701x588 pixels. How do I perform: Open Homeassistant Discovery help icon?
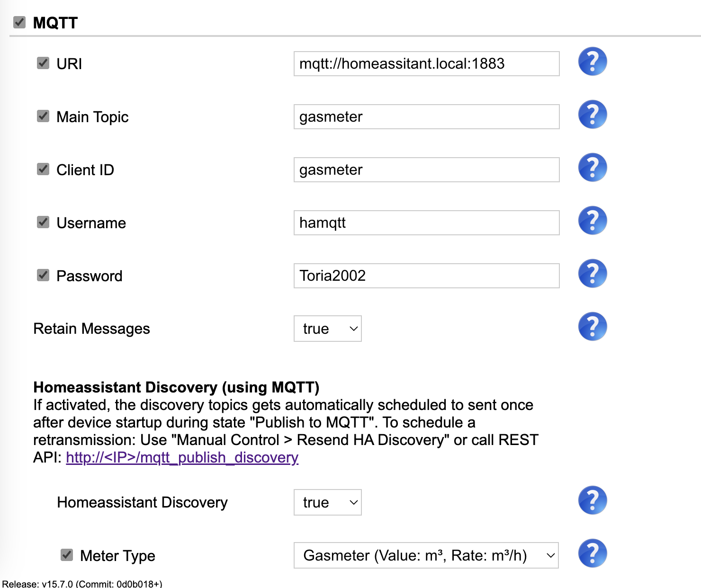click(x=592, y=500)
